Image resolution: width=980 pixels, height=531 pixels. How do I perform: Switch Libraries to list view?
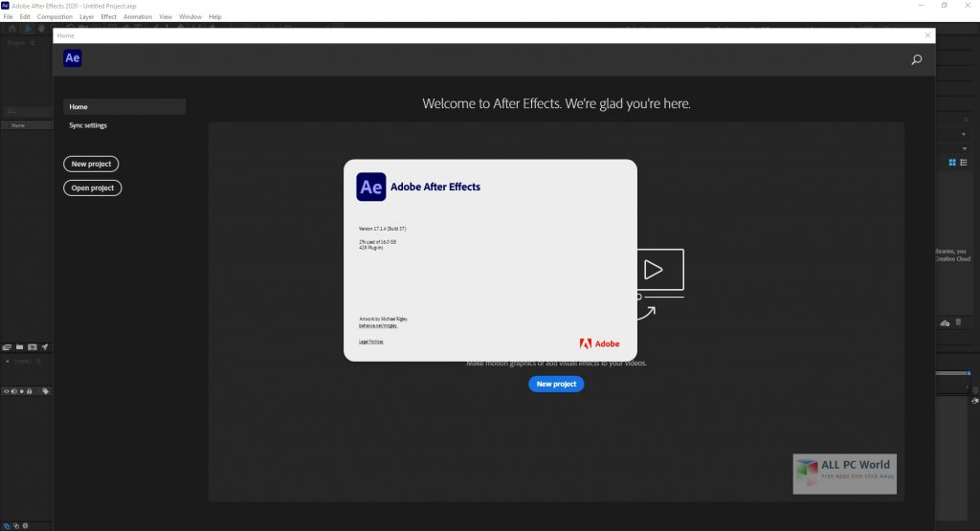pyautogui.click(x=964, y=163)
